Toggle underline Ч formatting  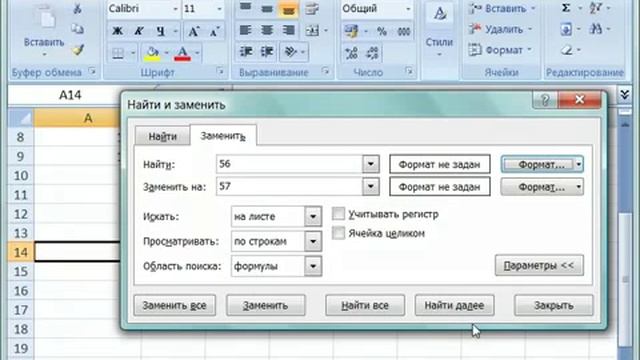[x=160, y=31]
